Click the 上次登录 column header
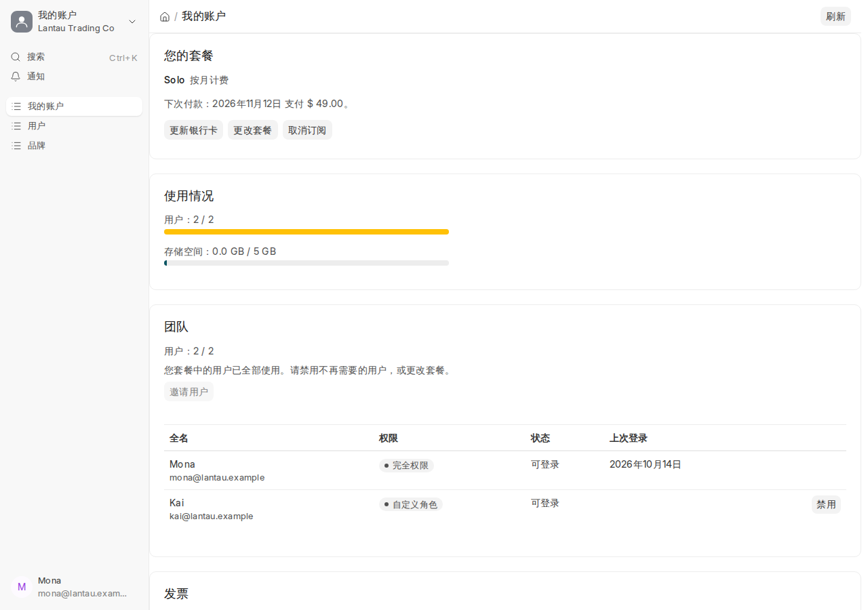868x610 pixels. point(629,439)
